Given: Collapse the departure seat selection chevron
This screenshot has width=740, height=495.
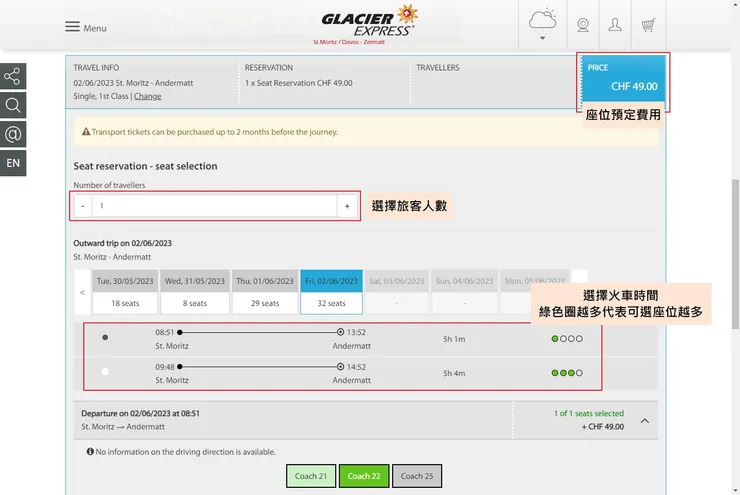Looking at the screenshot, I should [x=645, y=420].
